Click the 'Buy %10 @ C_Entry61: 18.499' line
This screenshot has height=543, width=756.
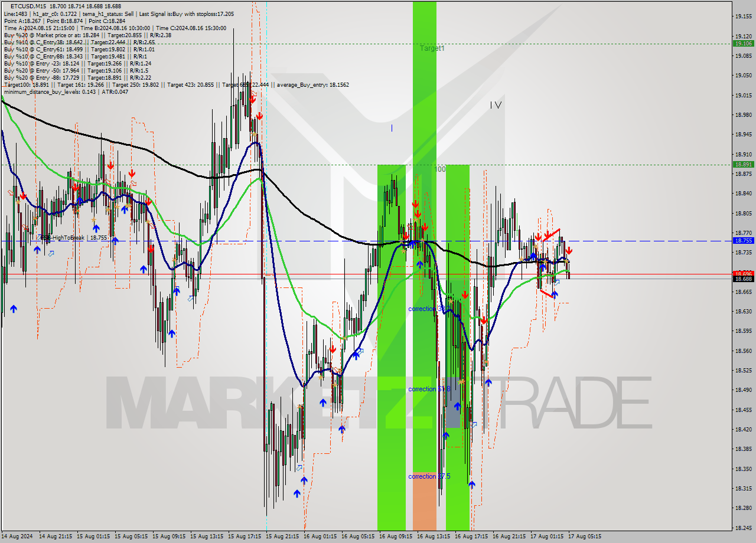point(79,49)
